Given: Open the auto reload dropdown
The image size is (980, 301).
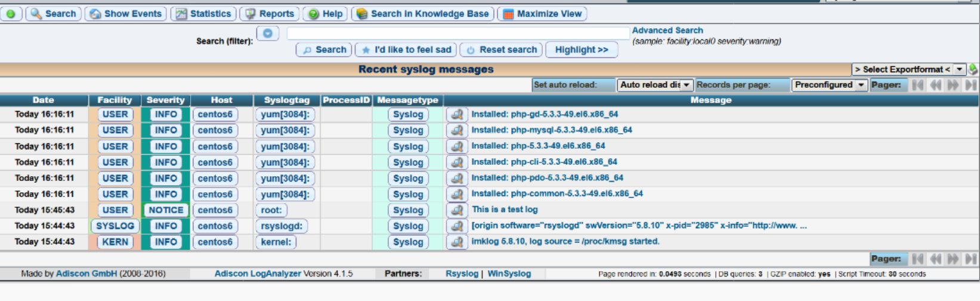Looking at the screenshot, I should click(654, 85).
